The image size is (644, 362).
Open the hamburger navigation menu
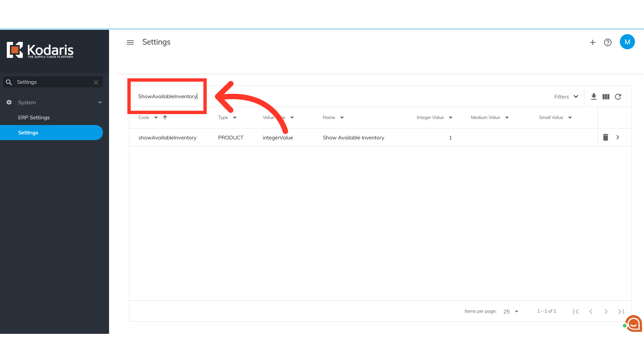pos(130,42)
